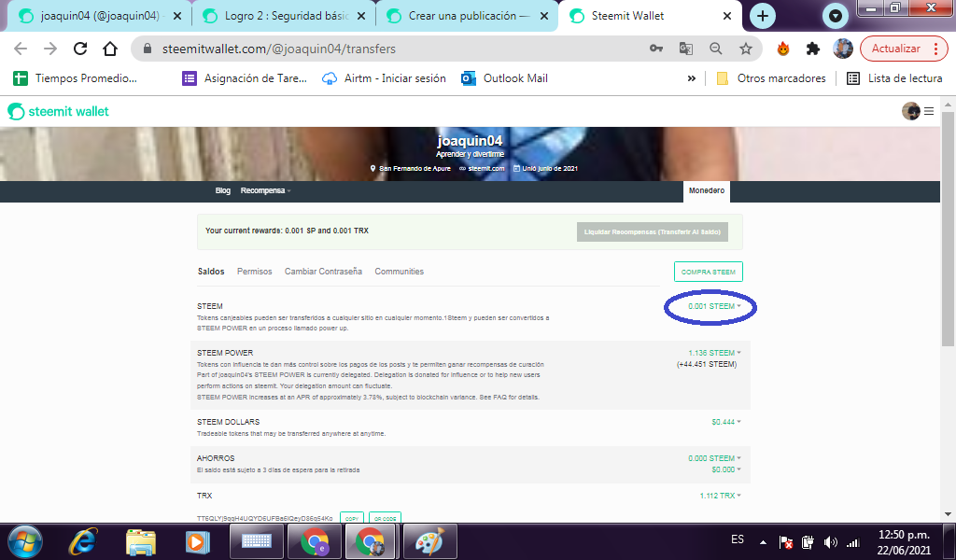The image size is (956, 560).
Task: Expand the 0.000 STEEM savings dropdown
Action: pyautogui.click(x=714, y=458)
